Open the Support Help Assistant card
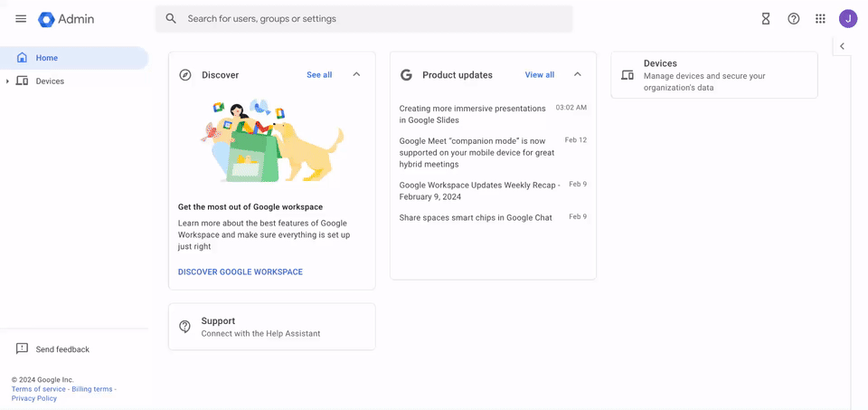 coord(272,327)
